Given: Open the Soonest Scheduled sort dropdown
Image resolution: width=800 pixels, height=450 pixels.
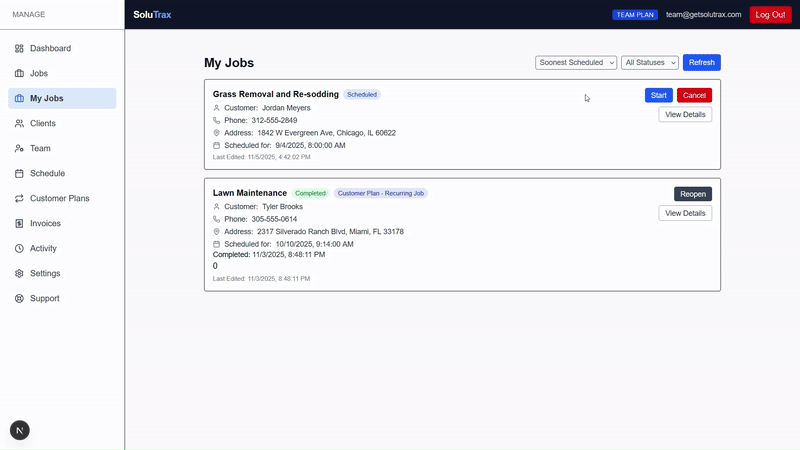Looking at the screenshot, I should click(x=576, y=62).
